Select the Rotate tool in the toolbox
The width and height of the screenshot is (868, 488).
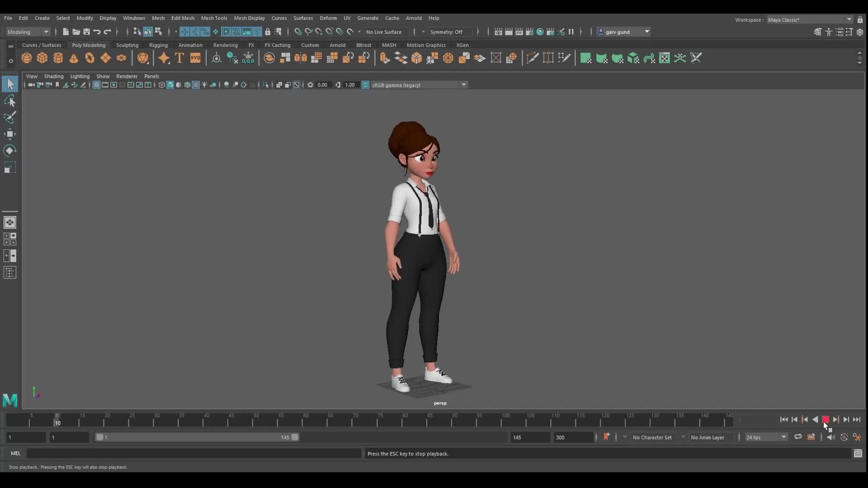[9, 150]
